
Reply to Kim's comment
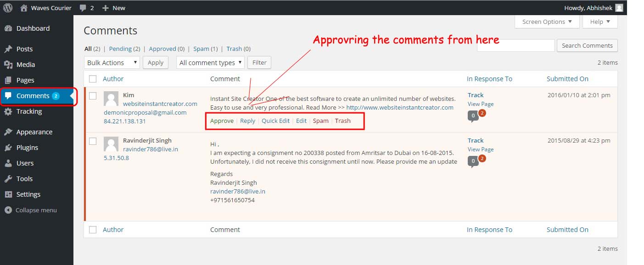(247, 121)
